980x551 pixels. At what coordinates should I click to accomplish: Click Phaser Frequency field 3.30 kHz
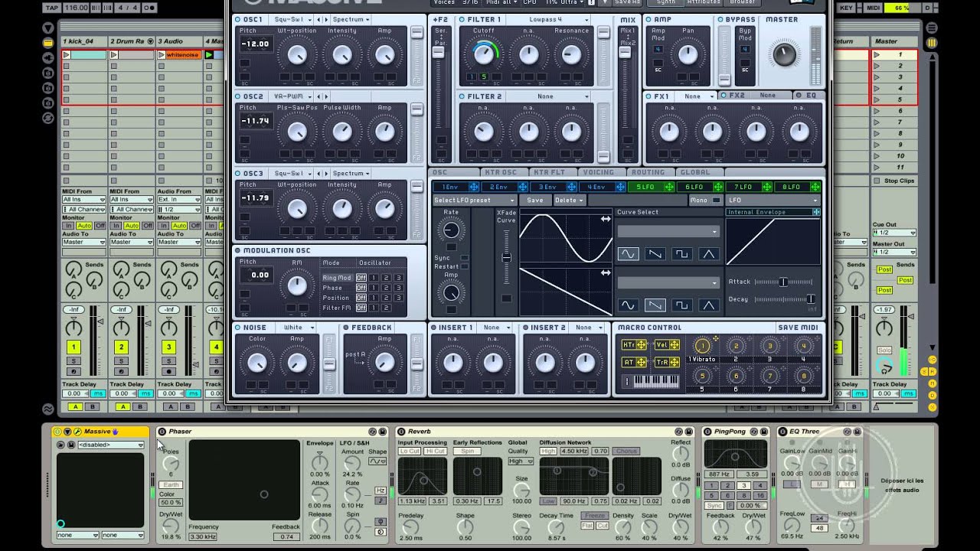pyautogui.click(x=204, y=537)
